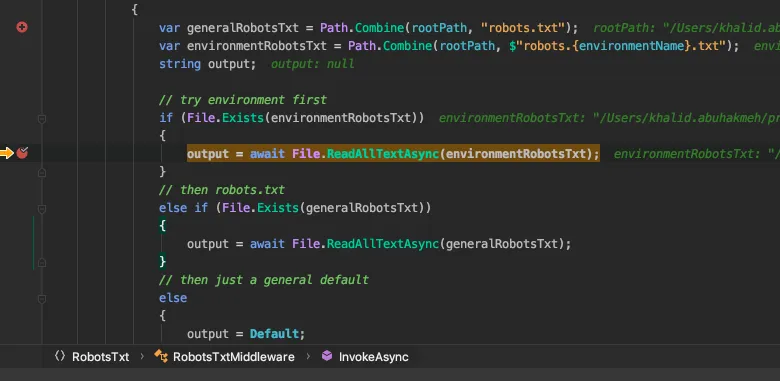Click the "// then robots.txt" comment
780x381 pixels.
222,190
